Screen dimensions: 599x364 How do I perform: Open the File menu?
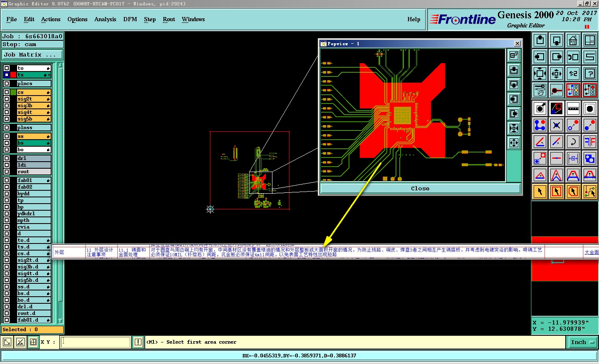click(x=12, y=19)
